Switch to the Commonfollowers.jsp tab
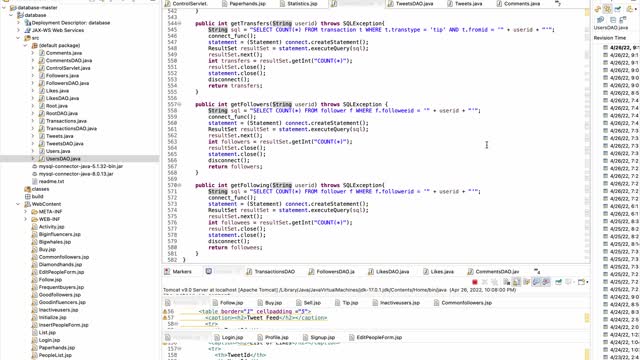This screenshot has height=360, width=640. click(x=462, y=303)
